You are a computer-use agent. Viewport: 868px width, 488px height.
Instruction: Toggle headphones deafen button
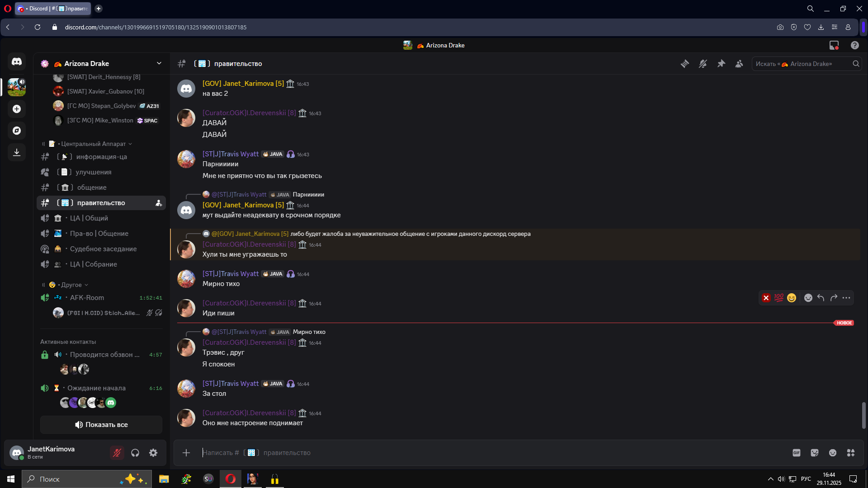(x=135, y=453)
